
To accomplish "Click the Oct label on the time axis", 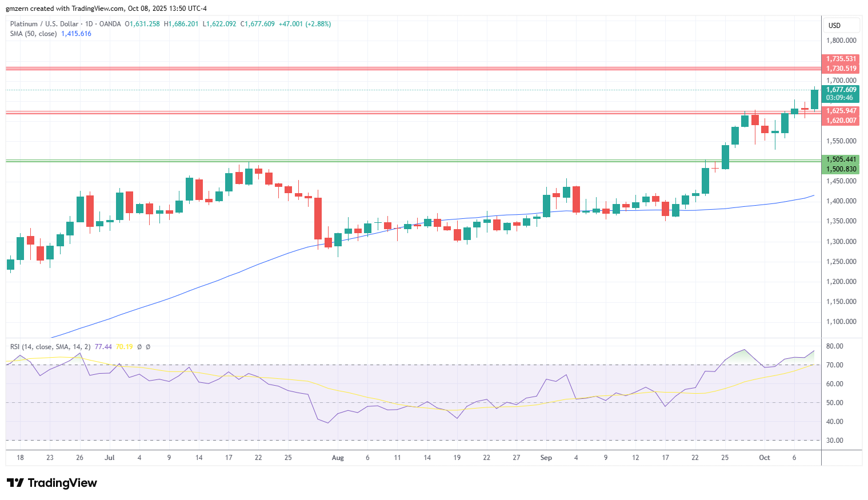I will [765, 458].
